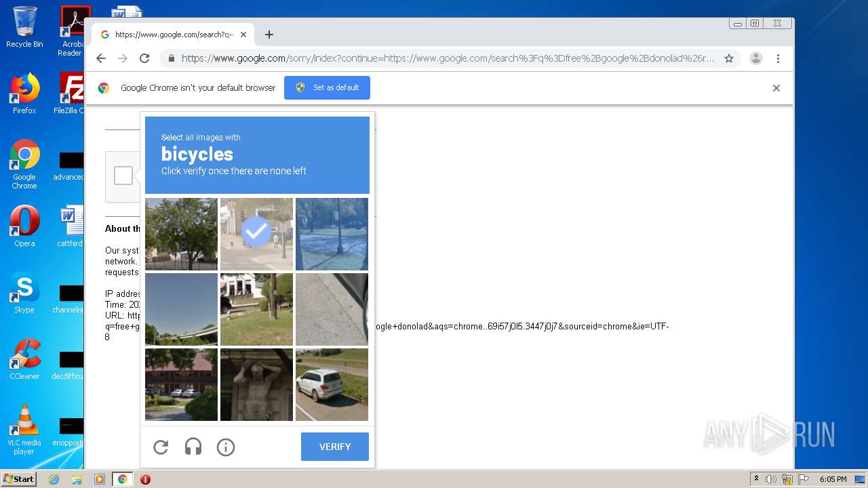Open the Windows Start menu
Screen dimensions: 868x488
[x=18, y=479]
